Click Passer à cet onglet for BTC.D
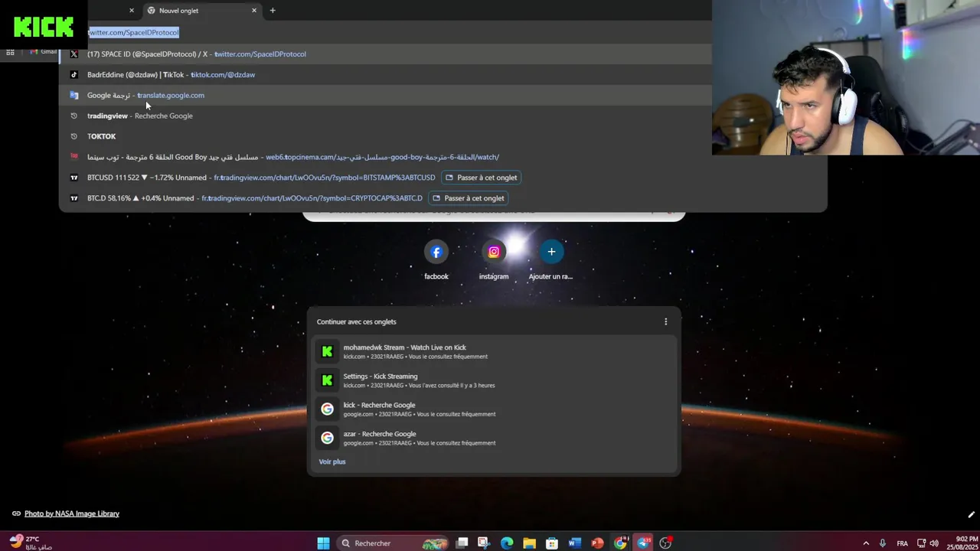Viewport: 980px width, 551px height. (469, 198)
